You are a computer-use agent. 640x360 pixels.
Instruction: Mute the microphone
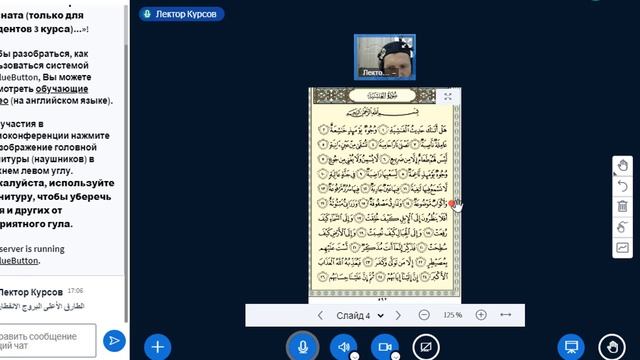coord(302,347)
